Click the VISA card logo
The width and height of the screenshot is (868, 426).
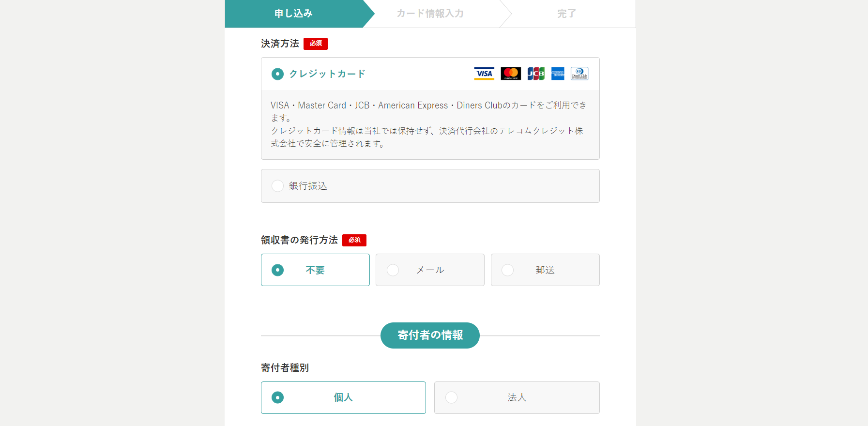[x=484, y=74]
